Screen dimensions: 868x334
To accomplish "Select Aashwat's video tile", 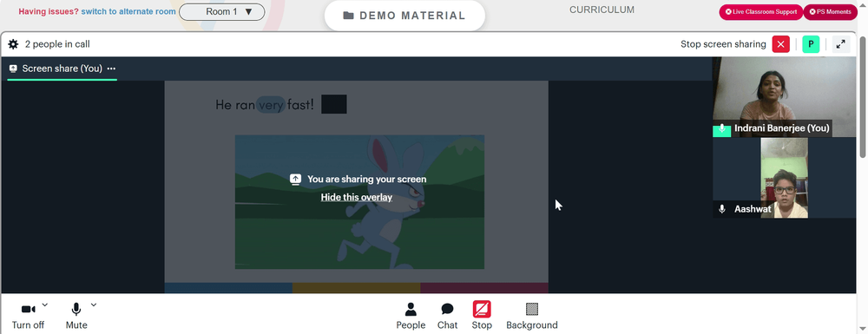I will click(x=784, y=178).
